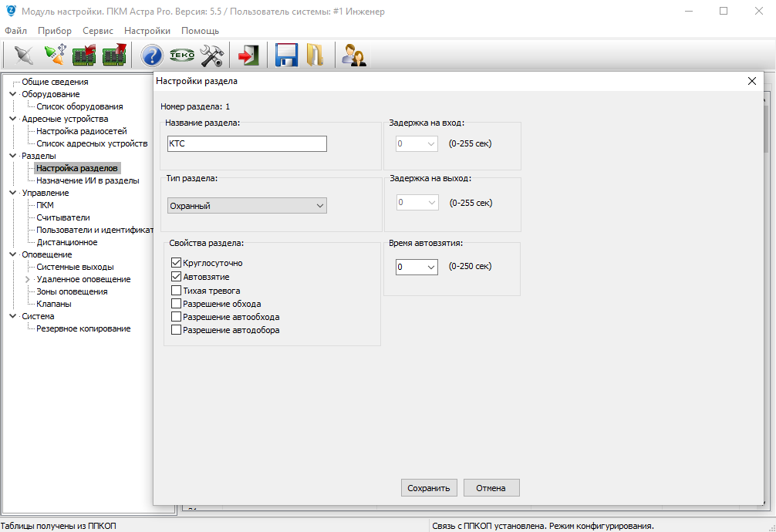Click the TEKO logo icon
This screenshot has height=532, width=776.
click(182, 55)
